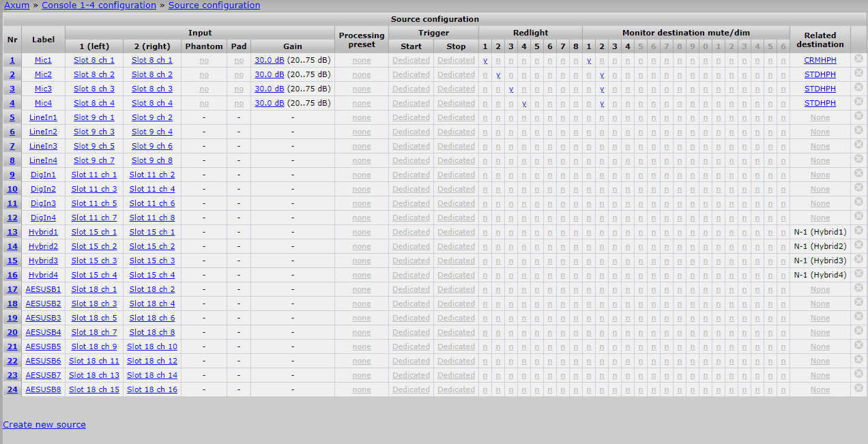868x444 pixels.
Task: Go to Axum in the breadcrumb
Action: click(x=16, y=5)
